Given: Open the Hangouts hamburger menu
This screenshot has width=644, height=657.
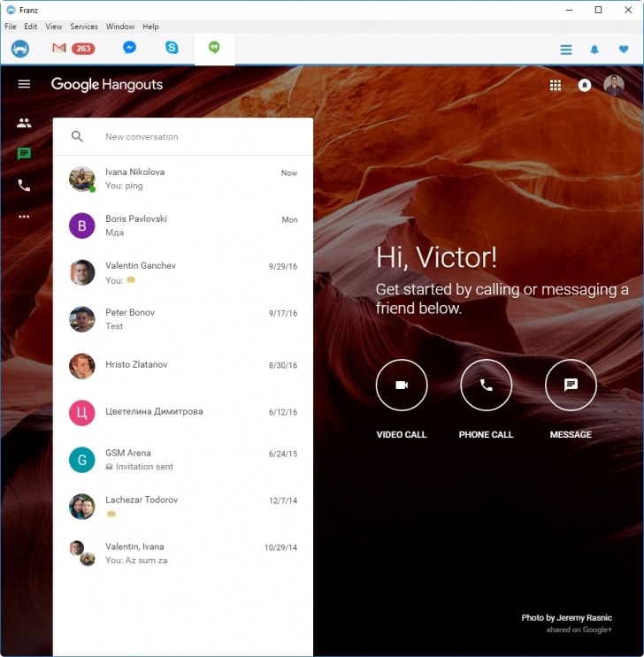Looking at the screenshot, I should (24, 84).
